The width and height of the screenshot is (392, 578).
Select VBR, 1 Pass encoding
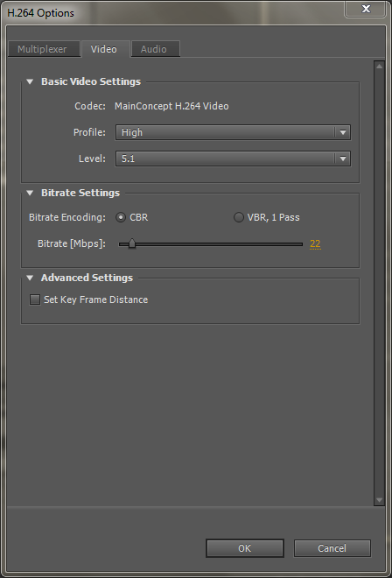tap(239, 217)
